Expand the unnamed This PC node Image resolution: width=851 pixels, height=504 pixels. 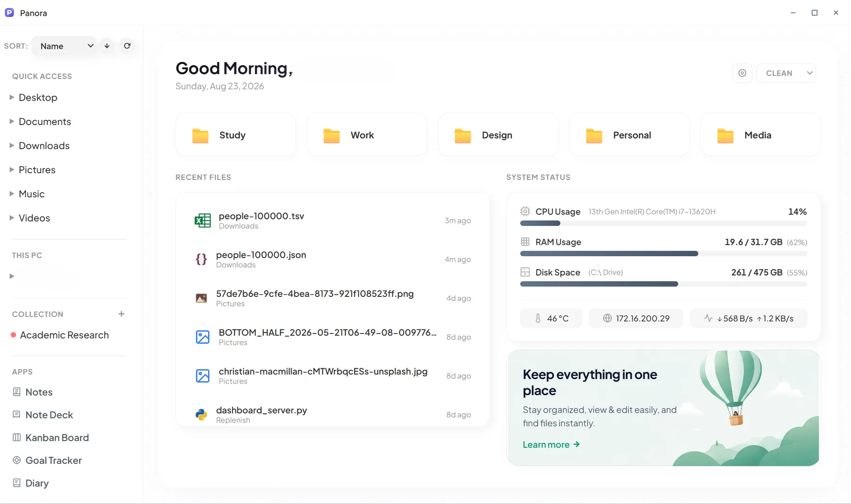pyautogui.click(x=12, y=276)
